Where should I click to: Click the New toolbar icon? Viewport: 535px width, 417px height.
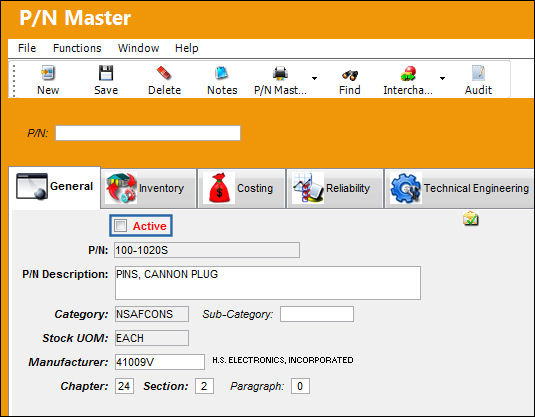(48, 73)
